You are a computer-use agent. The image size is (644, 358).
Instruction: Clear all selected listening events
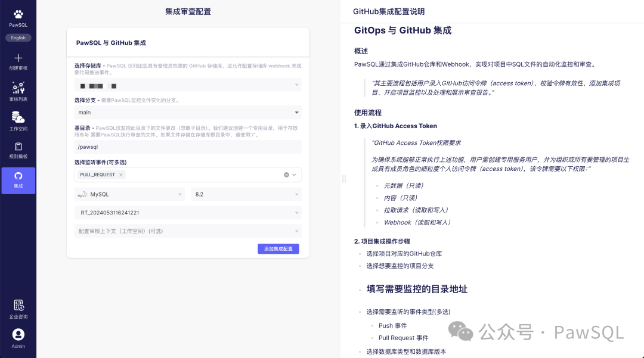pos(286,175)
